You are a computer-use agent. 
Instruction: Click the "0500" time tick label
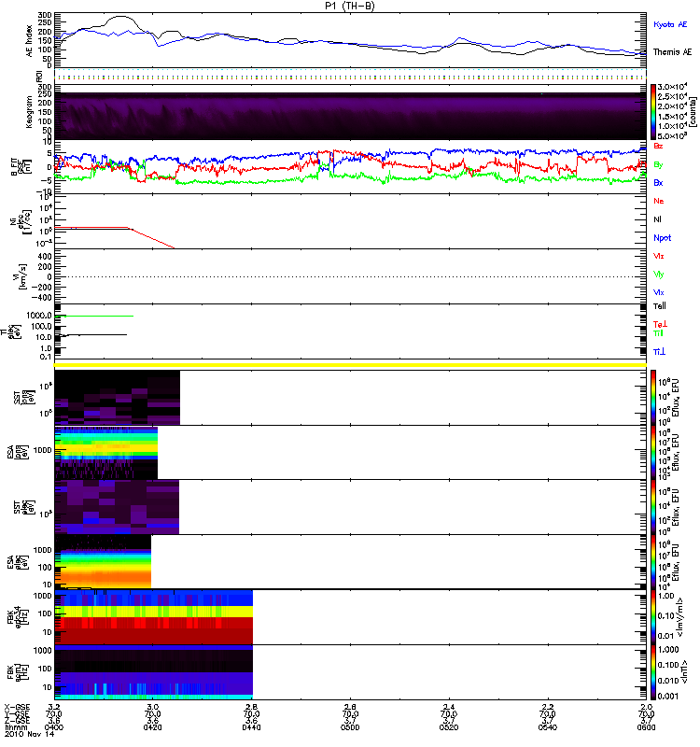coord(350,727)
